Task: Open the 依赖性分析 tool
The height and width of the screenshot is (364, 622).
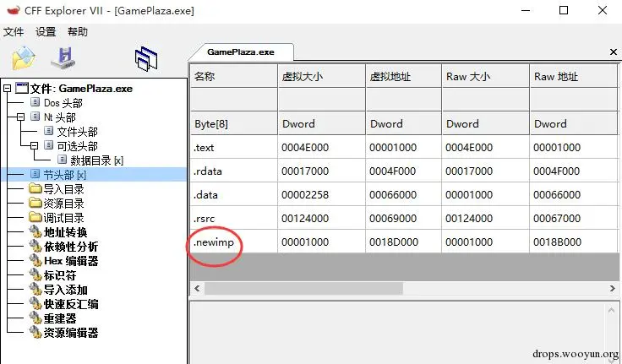Action: (71, 247)
